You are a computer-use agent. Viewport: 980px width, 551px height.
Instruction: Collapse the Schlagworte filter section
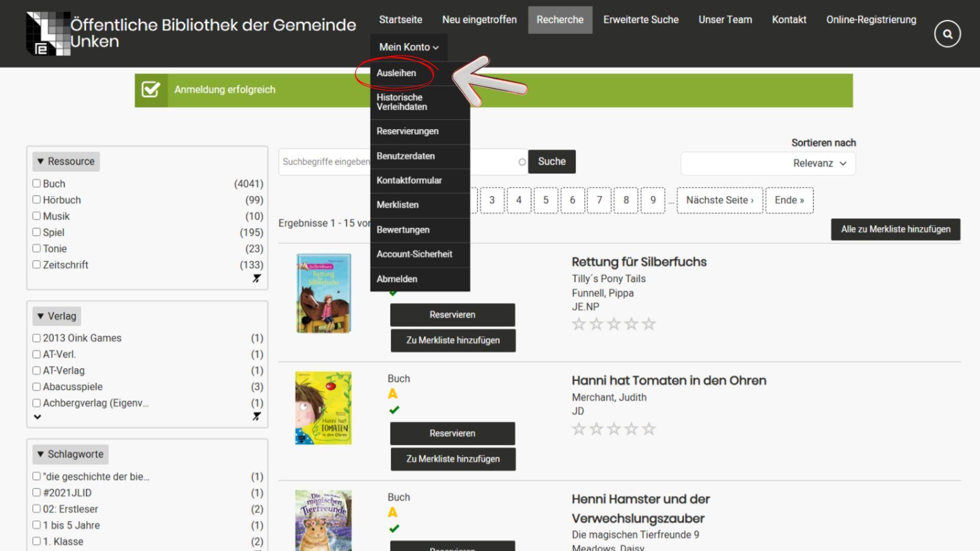tap(70, 455)
